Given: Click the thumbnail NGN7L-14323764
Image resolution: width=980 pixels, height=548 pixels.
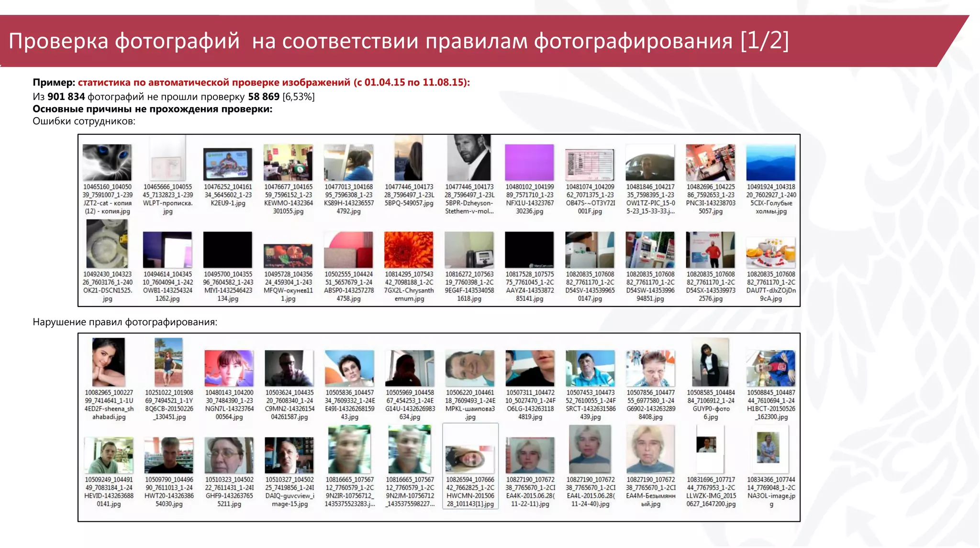Looking at the screenshot, I should [x=229, y=368].
